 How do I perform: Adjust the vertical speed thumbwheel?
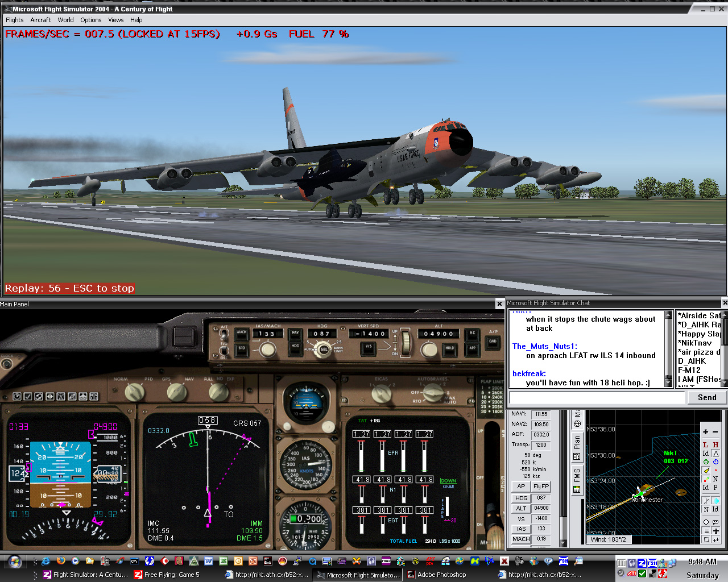click(x=406, y=343)
